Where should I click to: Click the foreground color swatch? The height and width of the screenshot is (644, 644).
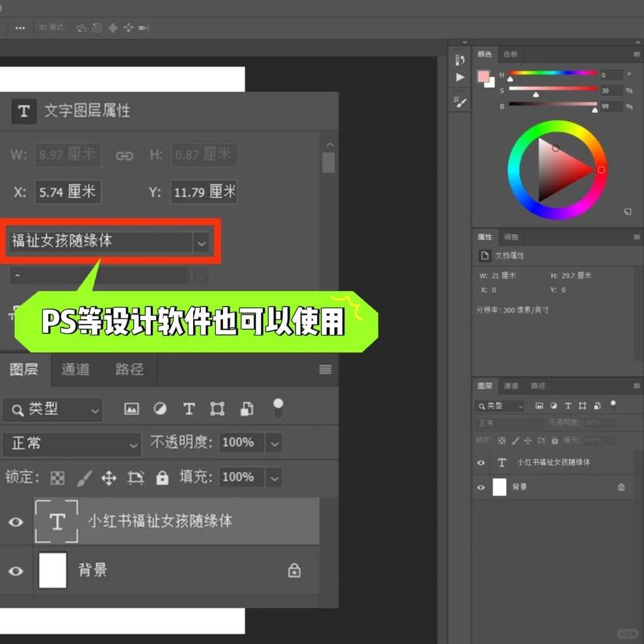485,77
